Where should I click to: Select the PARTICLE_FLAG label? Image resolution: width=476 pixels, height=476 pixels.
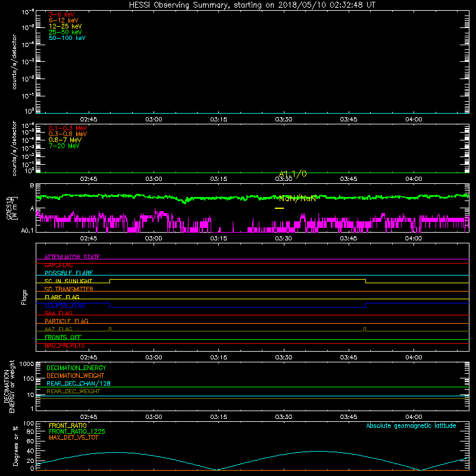point(67,321)
